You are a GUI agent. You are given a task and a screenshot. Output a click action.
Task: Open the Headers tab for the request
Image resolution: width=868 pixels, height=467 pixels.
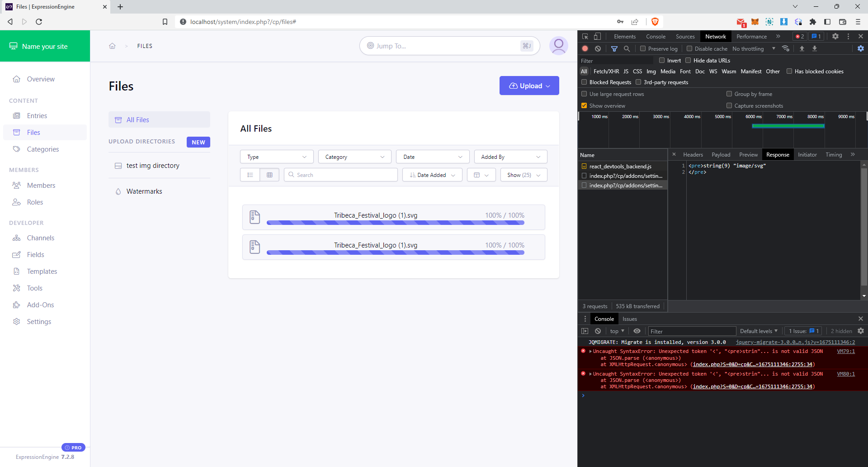(x=693, y=154)
